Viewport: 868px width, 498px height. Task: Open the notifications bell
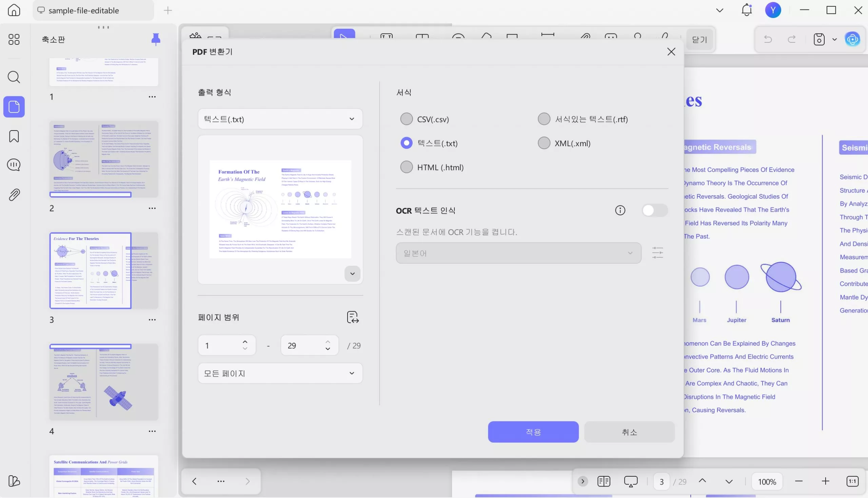pyautogui.click(x=747, y=10)
